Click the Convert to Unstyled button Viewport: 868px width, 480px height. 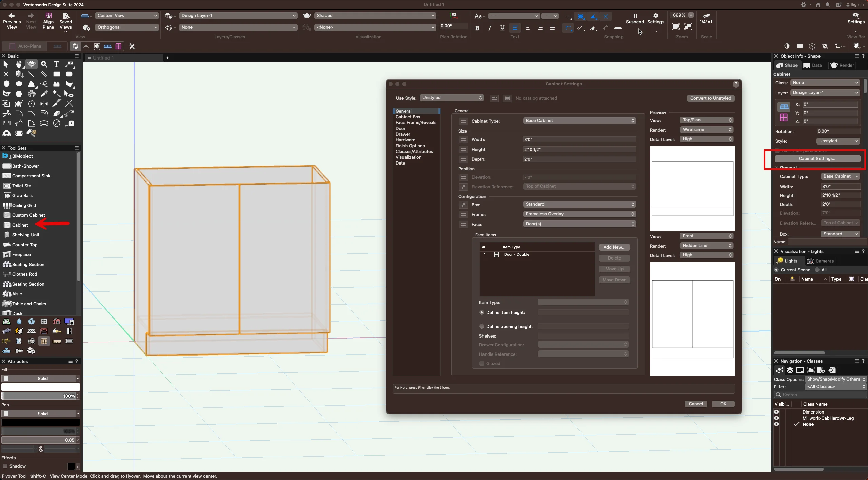pyautogui.click(x=711, y=98)
